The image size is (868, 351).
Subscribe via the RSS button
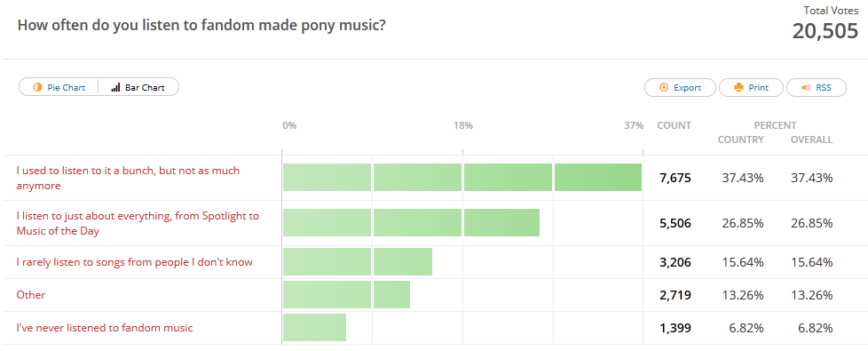point(817,88)
